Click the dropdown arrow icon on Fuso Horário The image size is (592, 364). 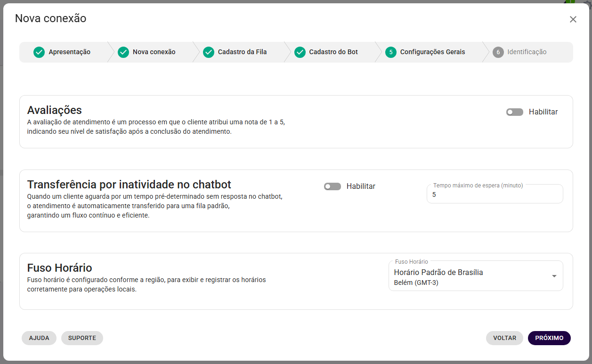pyautogui.click(x=554, y=275)
